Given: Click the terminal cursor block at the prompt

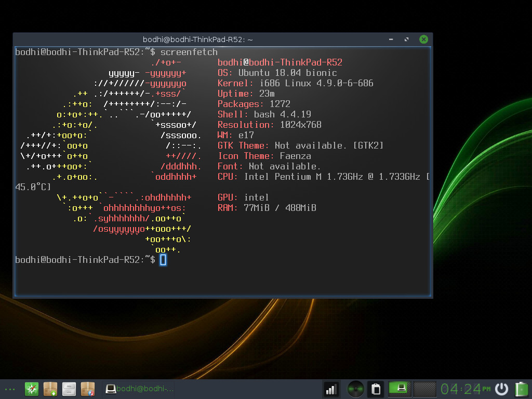Looking at the screenshot, I should point(163,260).
